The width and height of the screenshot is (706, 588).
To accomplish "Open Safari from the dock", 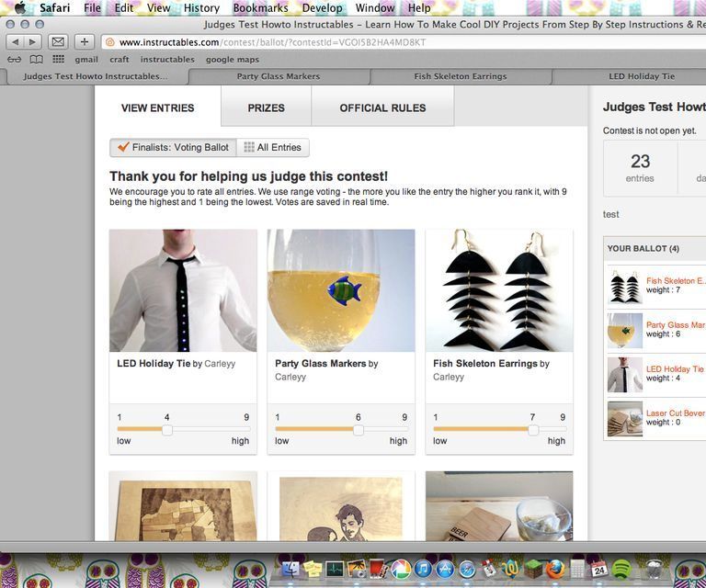I will pos(467,570).
